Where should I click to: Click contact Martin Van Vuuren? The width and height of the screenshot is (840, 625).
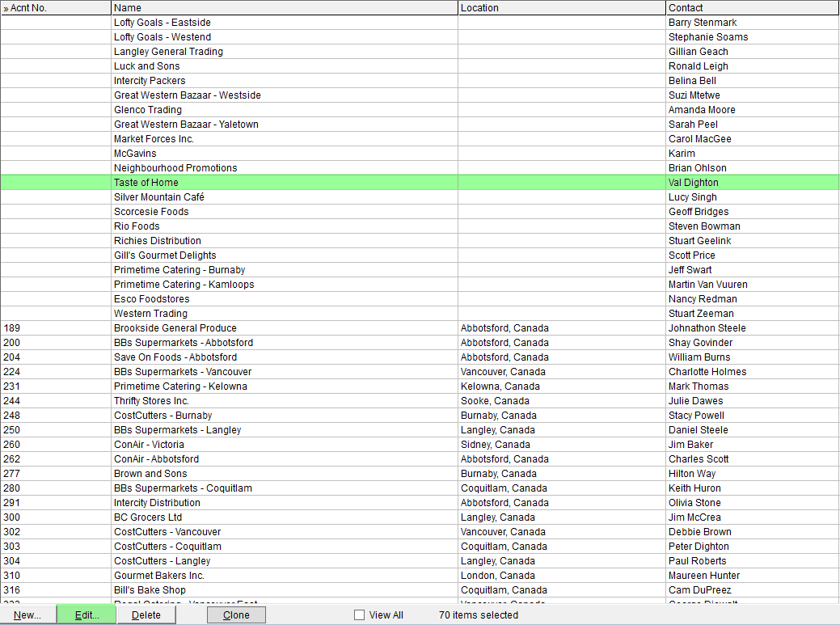707,285
